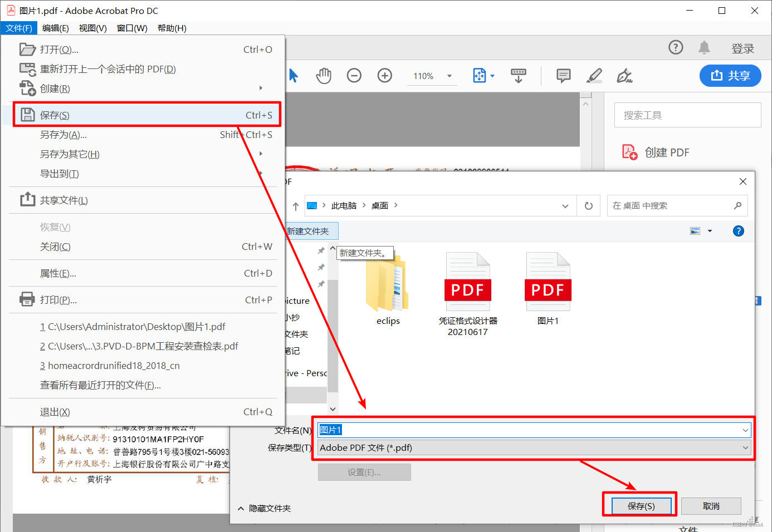772x532 pixels.
Task: Collapse folders via 隐藏文件夹
Action: [264, 508]
